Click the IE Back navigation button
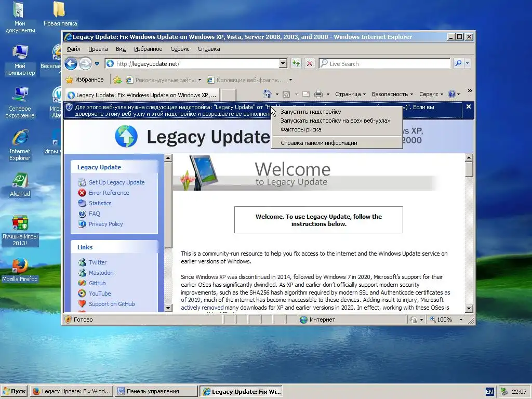532x399 pixels. point(71,63)
